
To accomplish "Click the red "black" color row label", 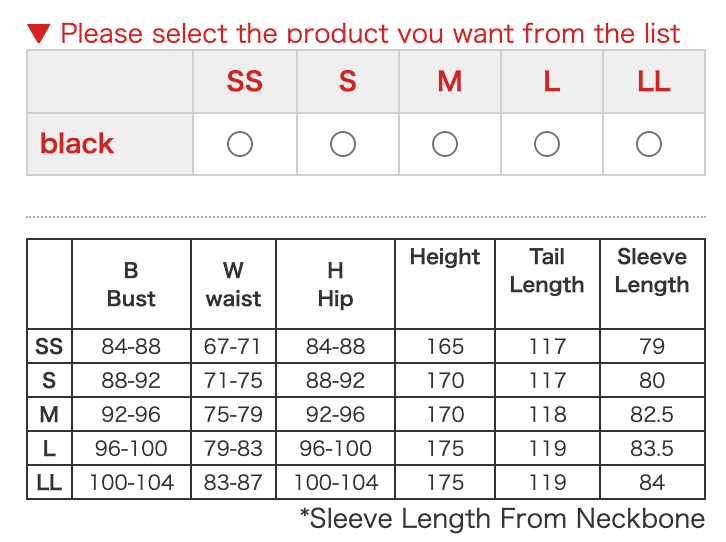I will pos(77,144).
